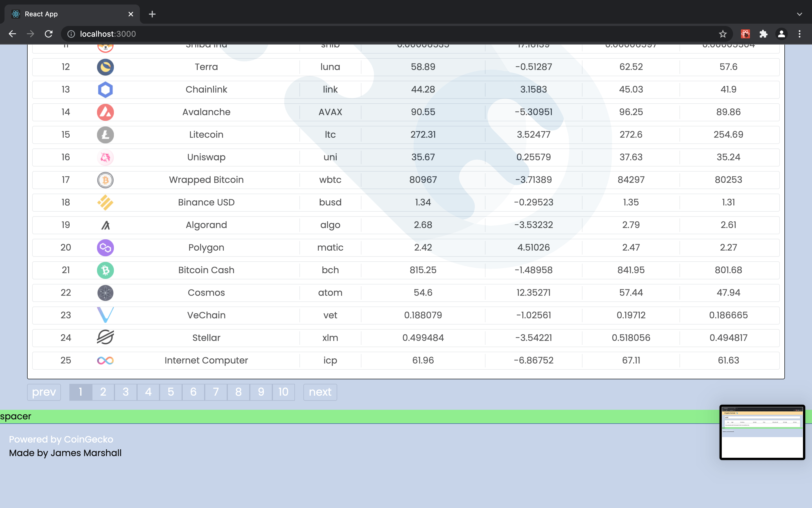Click the Avalanche red logo

tap(105, 112)
